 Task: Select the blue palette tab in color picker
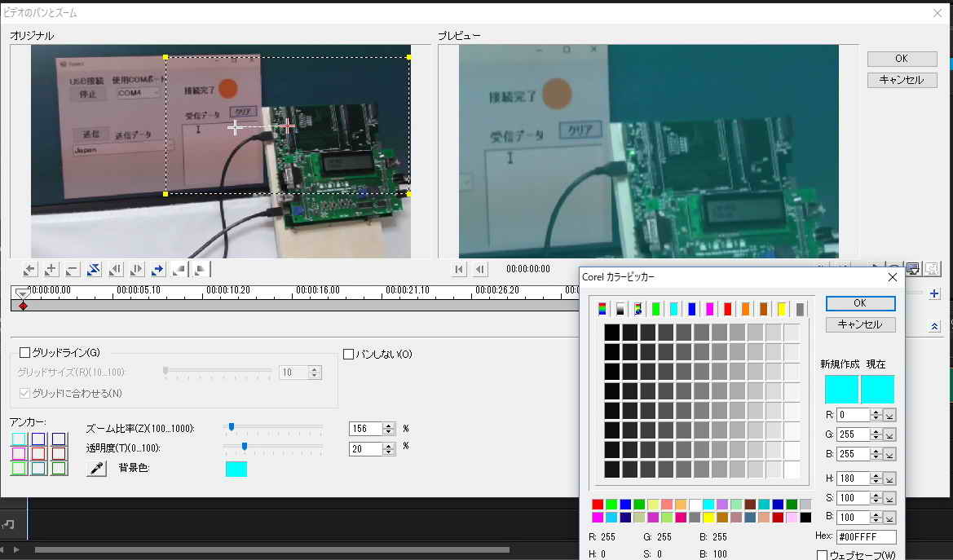pyautogui.click(x=691, y=309)
